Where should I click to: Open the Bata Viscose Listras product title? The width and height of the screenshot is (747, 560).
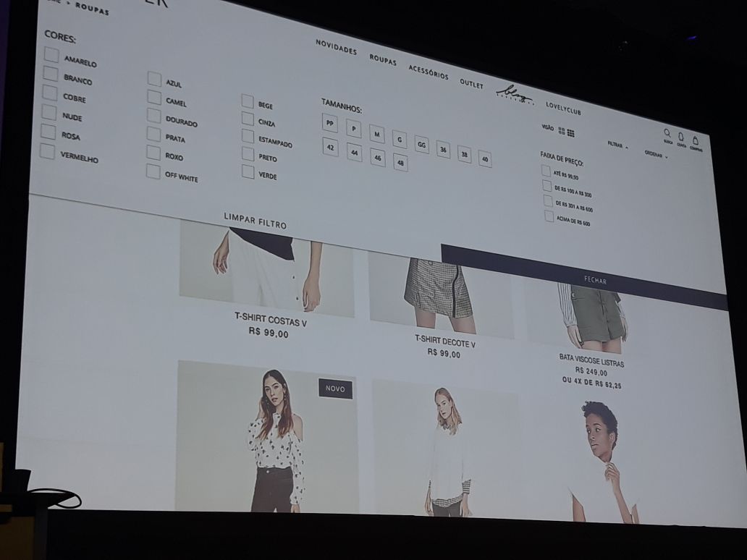591,360
